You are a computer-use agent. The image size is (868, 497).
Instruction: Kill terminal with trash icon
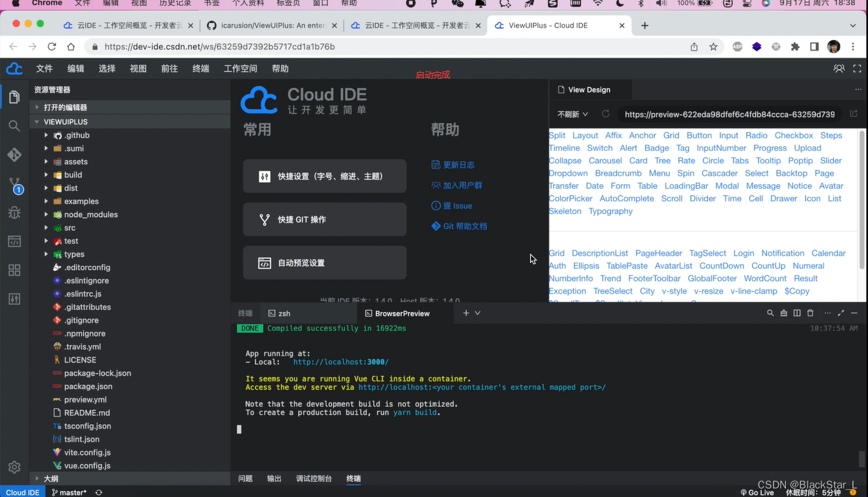tap(810, 313)
